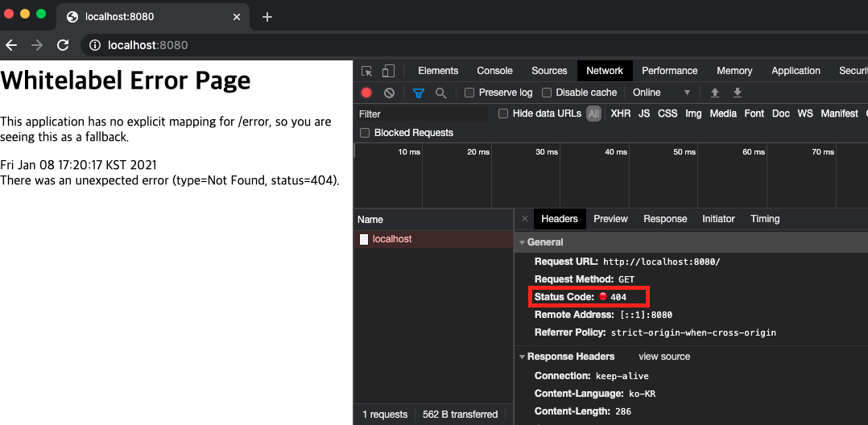
Task: Filter requests by XHR
Action: (x=620, y=113)
